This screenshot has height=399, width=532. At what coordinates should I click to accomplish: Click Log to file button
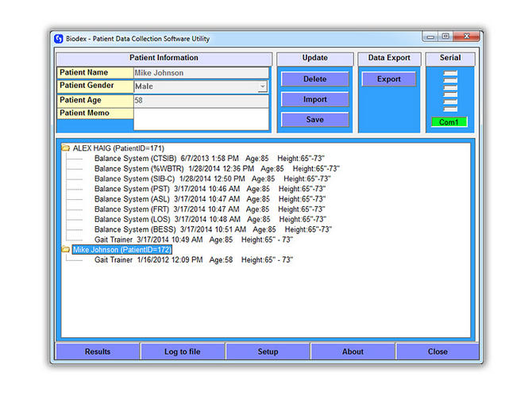click(x=183, y=351)
